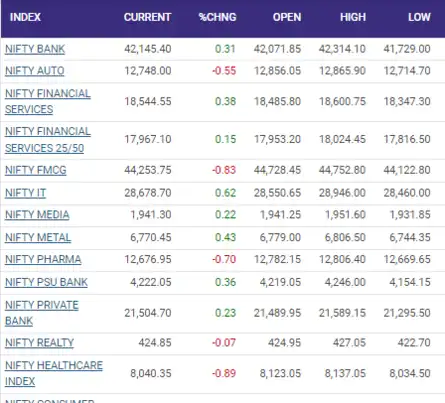
Task: Open the NIFTY PHARMA index link
Action: coord(43,259)
